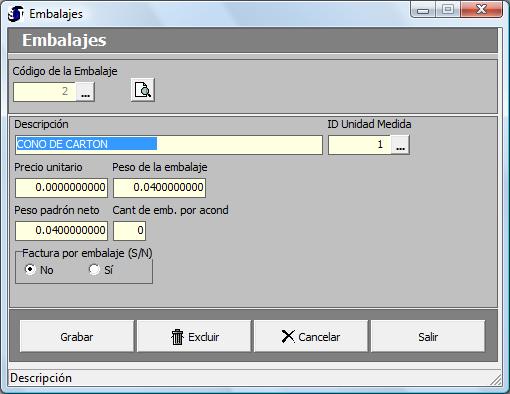Click the Precio unitario field
Screen dimensions: 510x394
pyautogui.click(x=62, y=188)
